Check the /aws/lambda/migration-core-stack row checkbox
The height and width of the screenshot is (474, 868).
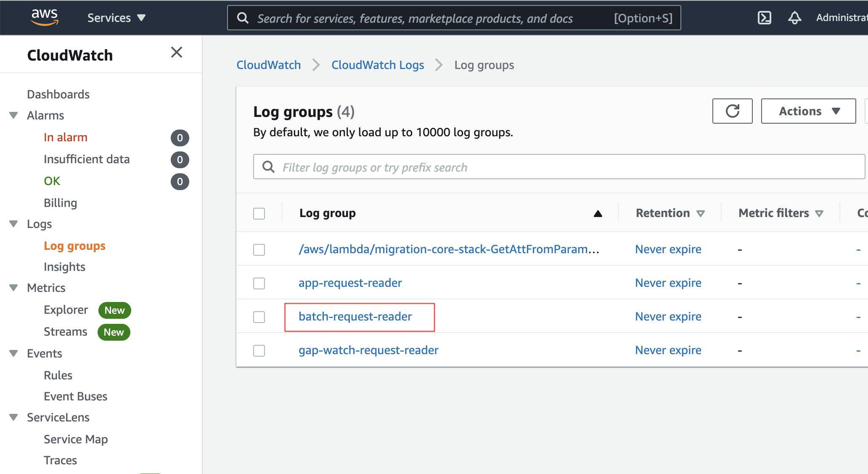[x=259, y=250]
